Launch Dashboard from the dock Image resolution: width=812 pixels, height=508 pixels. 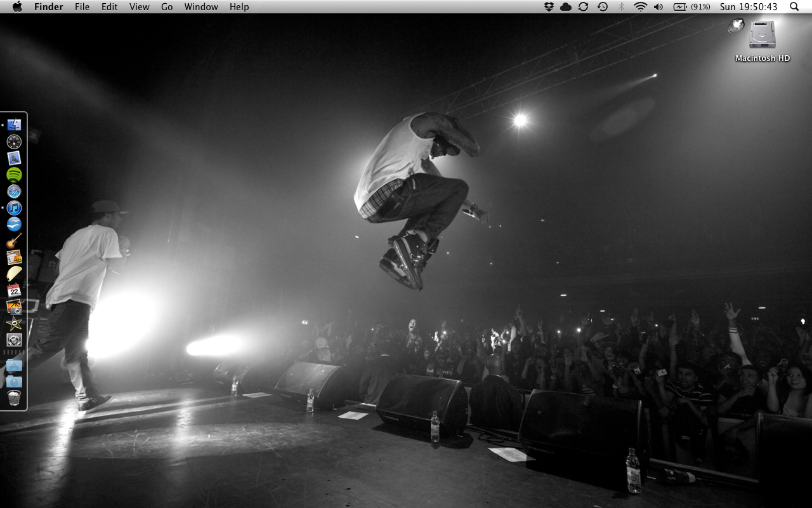[x=14, y=142]
